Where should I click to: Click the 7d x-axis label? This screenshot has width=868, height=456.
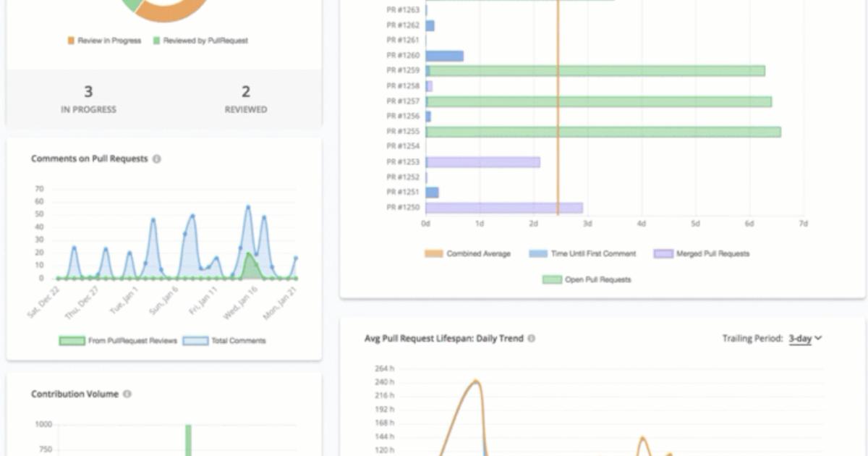(x=803, y=224)
